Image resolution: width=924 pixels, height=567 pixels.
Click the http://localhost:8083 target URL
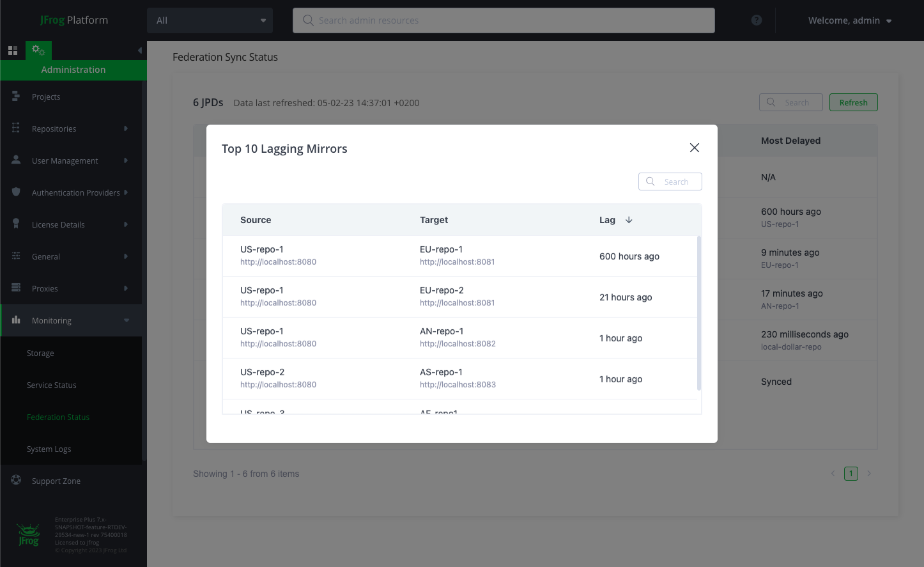click(x=458, y=385)
